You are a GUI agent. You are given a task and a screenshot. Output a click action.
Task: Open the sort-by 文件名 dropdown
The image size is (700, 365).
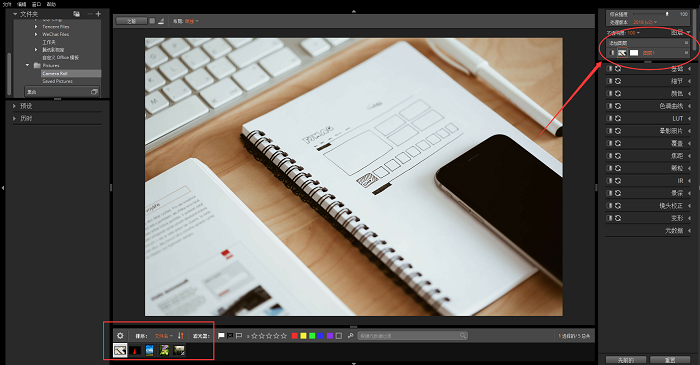coord(163,336)
